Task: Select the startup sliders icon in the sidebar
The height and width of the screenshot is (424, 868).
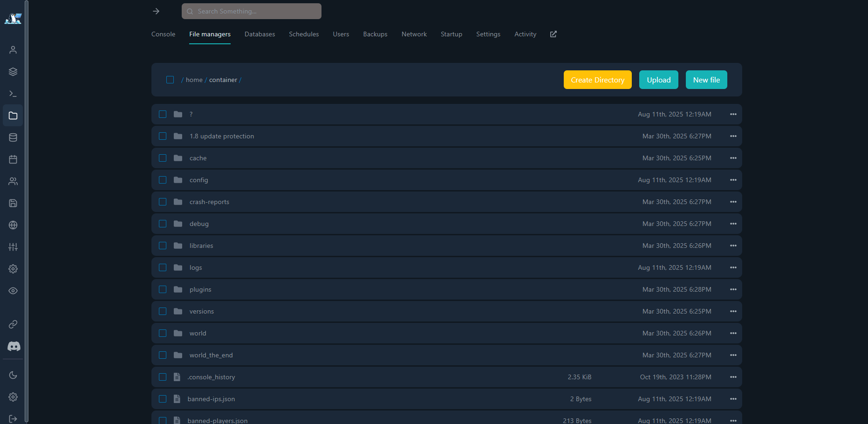Action: click(13, 247)
